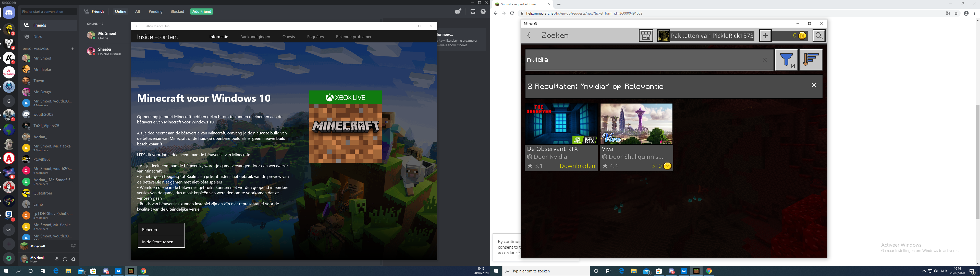The image size is (980, 276).
Task: Dismiss the '2 Resultaten' banner with its x
Action: click(814, 85)
